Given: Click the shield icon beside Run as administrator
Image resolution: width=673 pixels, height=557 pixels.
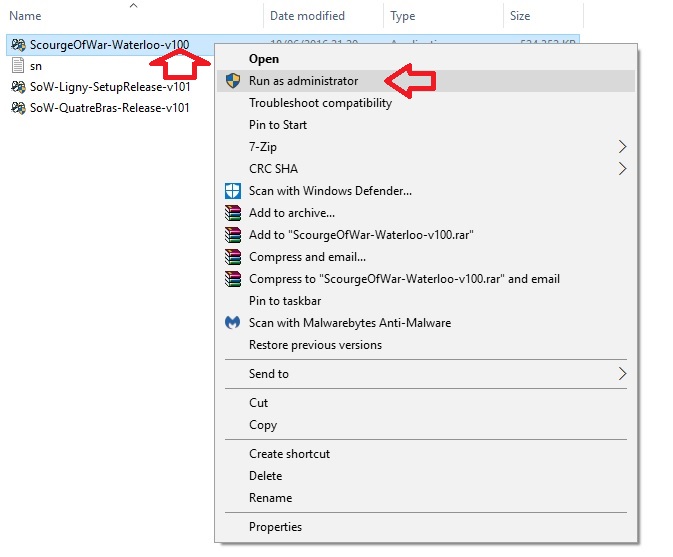Looking at the screenshot, I should (233, 81).
